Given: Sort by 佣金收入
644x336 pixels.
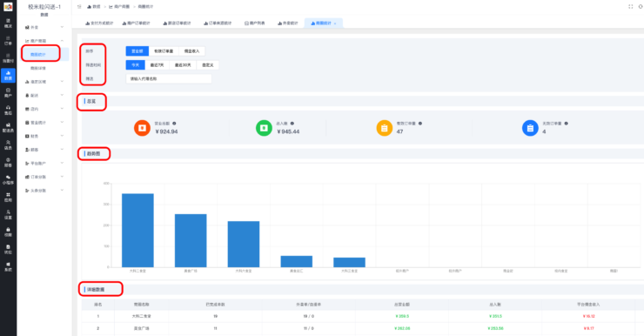Looking at the screenshot, I should coord(191,51).
